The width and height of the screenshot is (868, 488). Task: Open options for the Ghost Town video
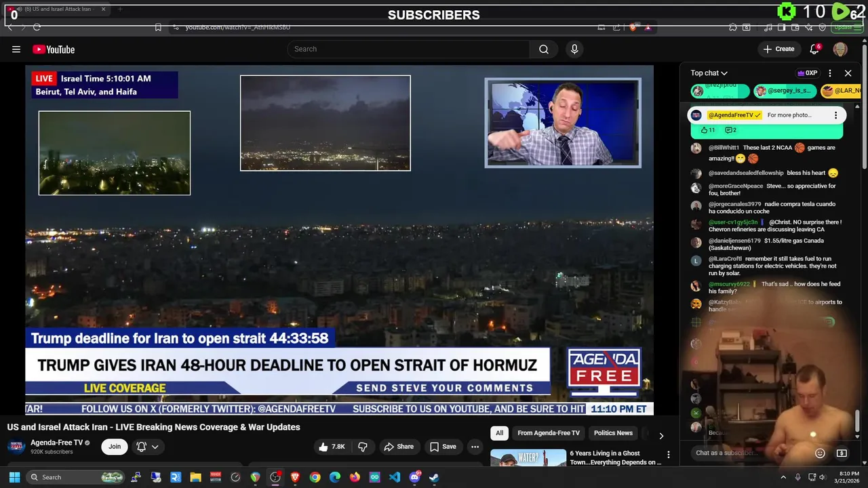coord(668,455)
